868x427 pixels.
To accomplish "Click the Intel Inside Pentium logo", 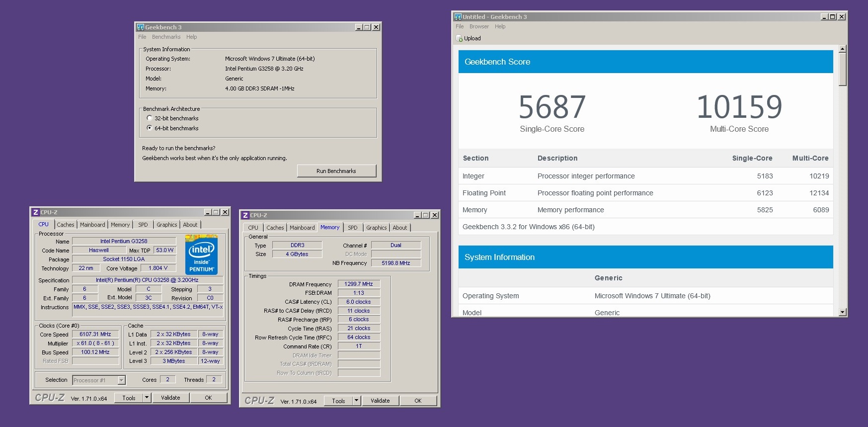I will (x=201, y=255).
